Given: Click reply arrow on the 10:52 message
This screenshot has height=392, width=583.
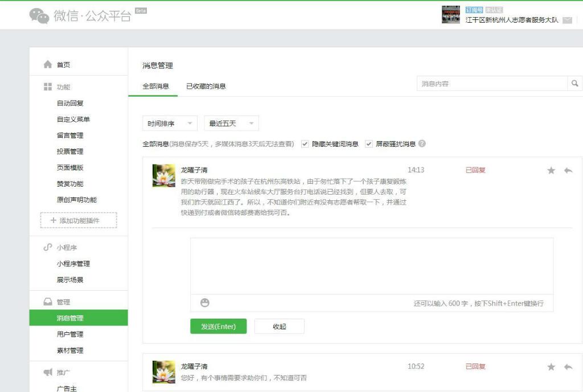Looking at the screenshot, I should [x=568, y=367].
